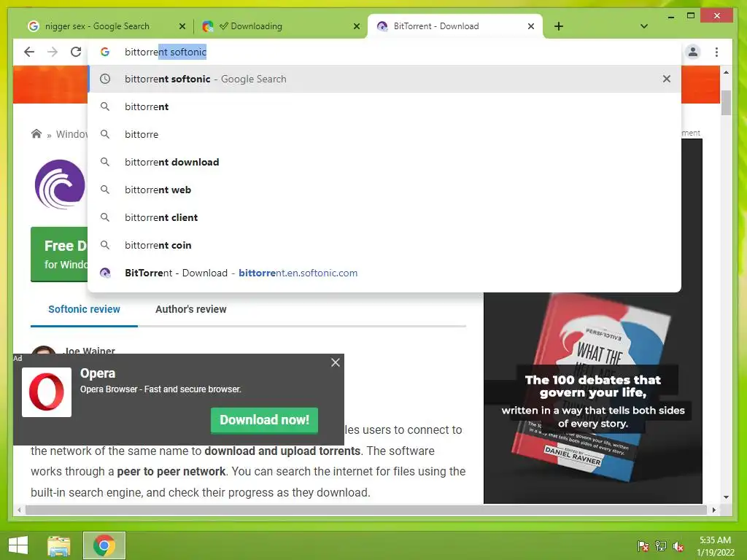Close the Opera ad banner
The image size is (747, 560).
(x=336, y=363)
